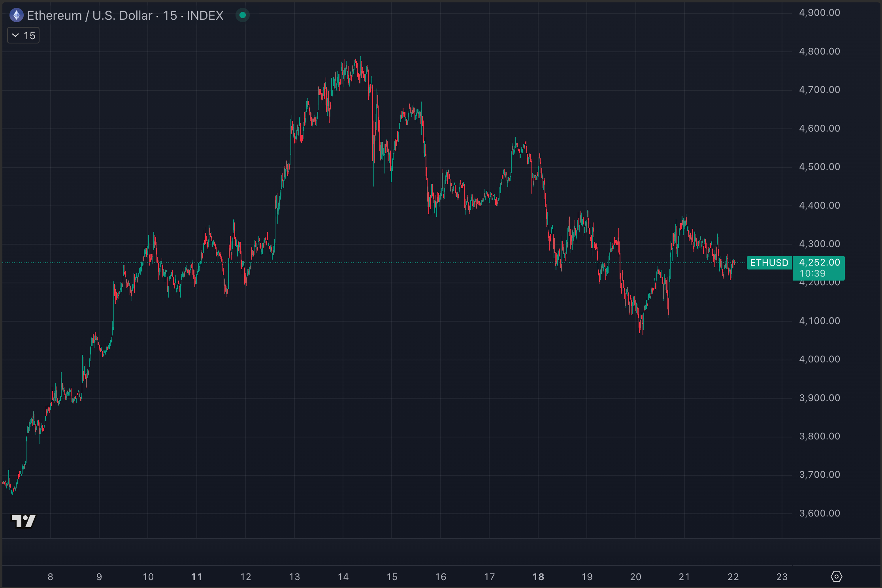Click the Ethereum / U.S. Dollar title
This screenshot has width=882, height=588.
pos(90,15)
